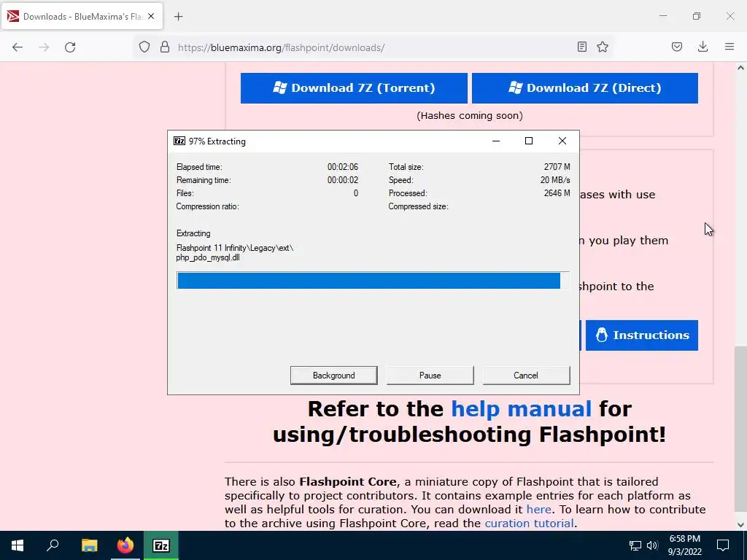747x560 pixels.
Task: Click the Firefox forward arrow
Action: [44, 47]
